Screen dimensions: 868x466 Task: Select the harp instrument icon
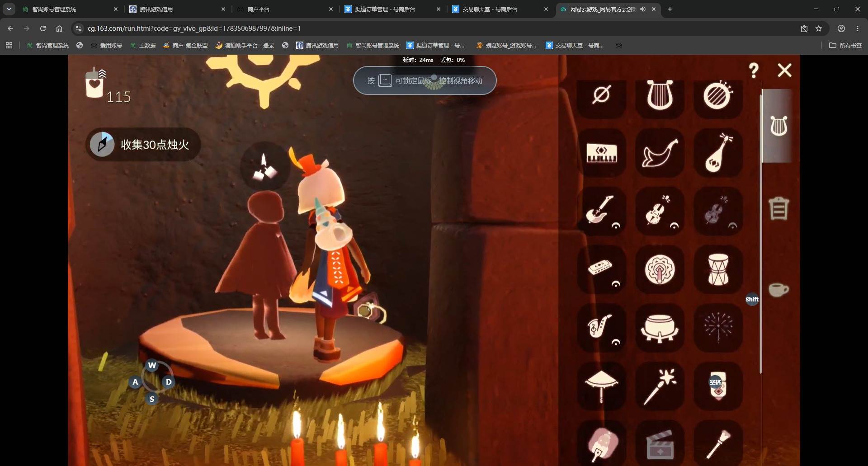click(x=660, y=95)
